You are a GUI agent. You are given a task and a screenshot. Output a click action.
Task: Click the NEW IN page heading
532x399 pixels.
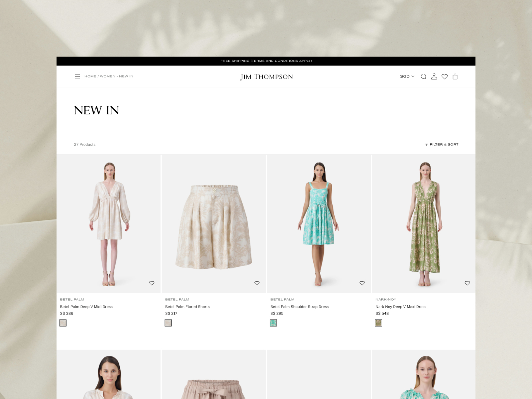(96, 110)
